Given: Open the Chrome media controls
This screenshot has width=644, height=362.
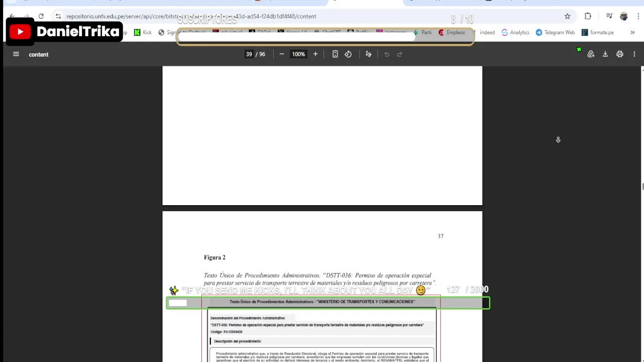Looking at the screenshot, I should [609, 16].
